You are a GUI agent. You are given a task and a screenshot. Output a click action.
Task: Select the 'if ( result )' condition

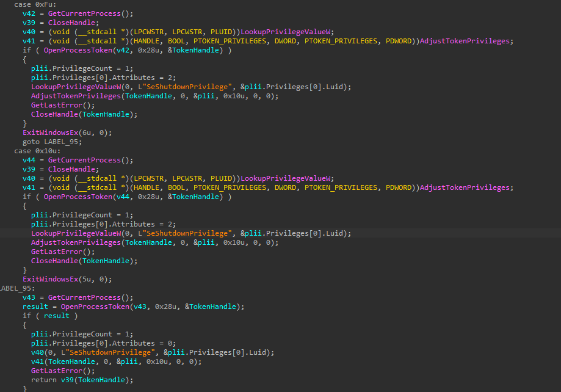tap(50, 316)
